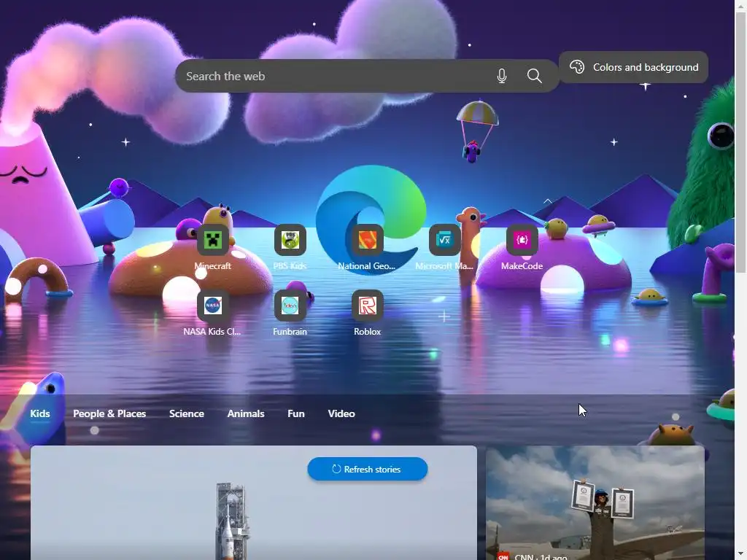Switch to People & Places tab
This screenshot has width=747, height=560.
109,413
